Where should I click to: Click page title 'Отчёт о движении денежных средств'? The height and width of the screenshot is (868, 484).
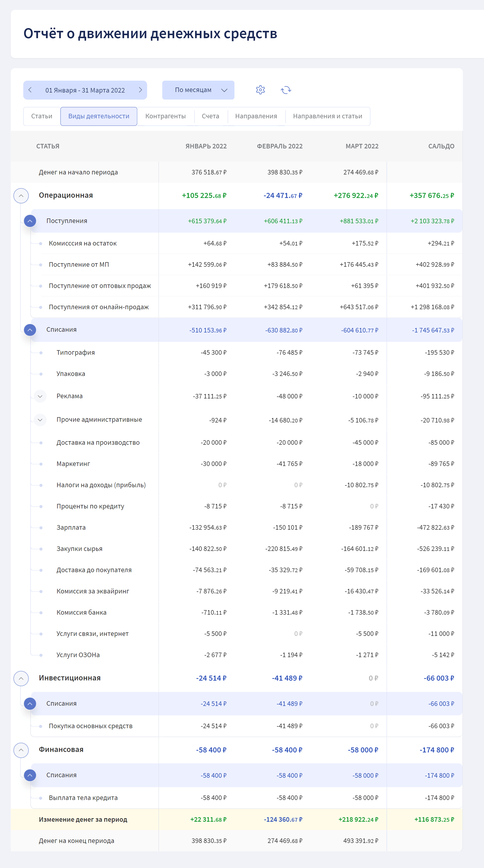click(x=151, y=33)
